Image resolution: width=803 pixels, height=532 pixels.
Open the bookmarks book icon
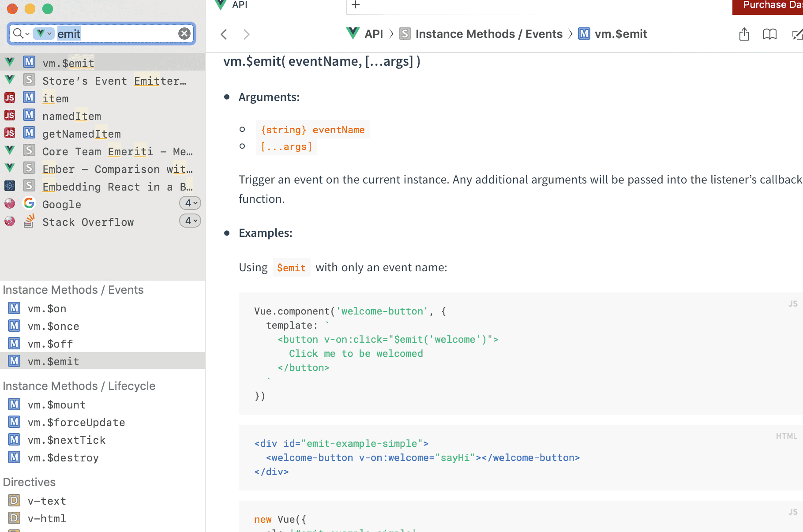tap(769, 34)
